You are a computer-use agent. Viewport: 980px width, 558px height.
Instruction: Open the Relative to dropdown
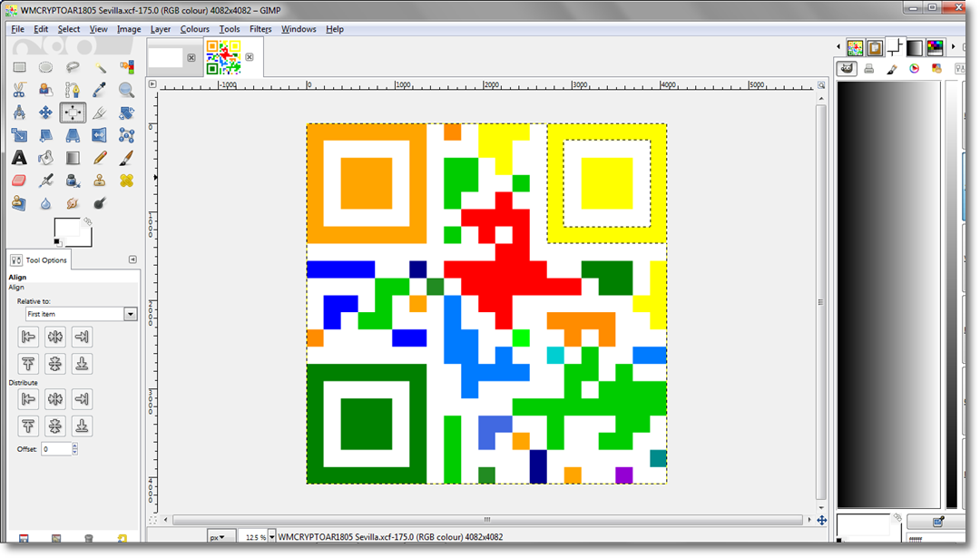pyautogui.click(x=82, y=314)
